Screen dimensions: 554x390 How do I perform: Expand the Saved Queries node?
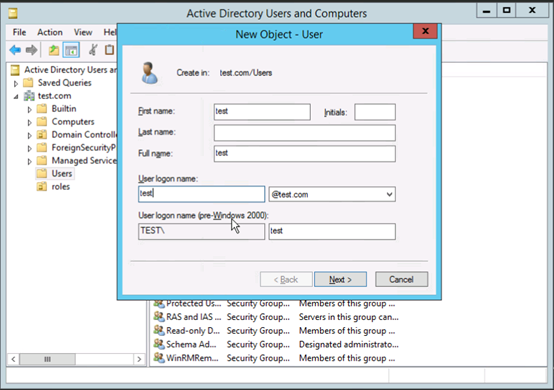click(x=16, y=84)
